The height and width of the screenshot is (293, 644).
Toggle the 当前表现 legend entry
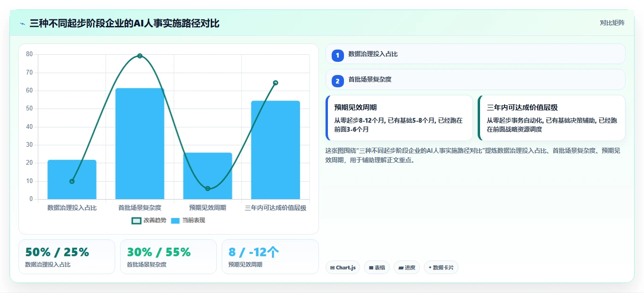188,220
